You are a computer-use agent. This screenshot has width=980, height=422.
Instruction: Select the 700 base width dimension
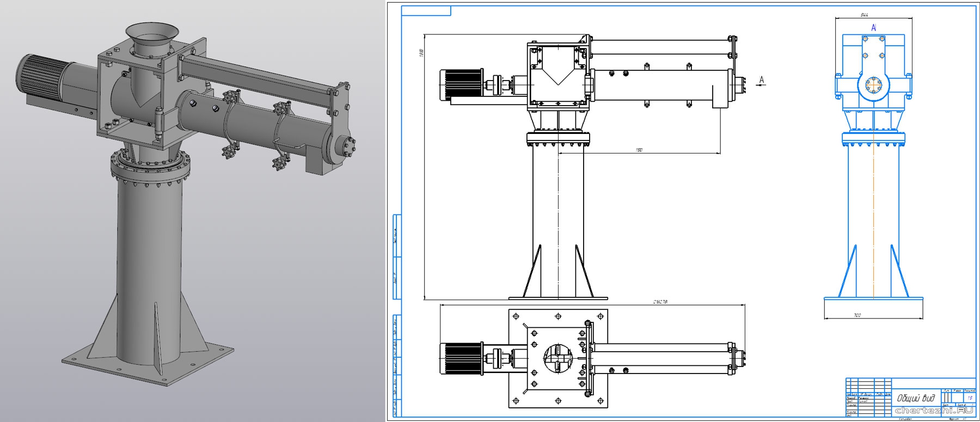(x=872, y=316)
